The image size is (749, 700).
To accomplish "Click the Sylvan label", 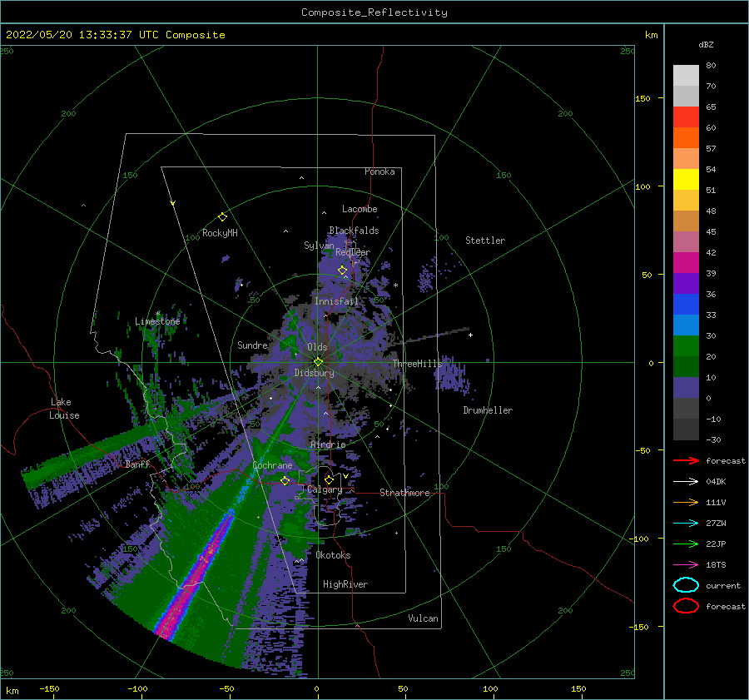I will coord(319,246).
